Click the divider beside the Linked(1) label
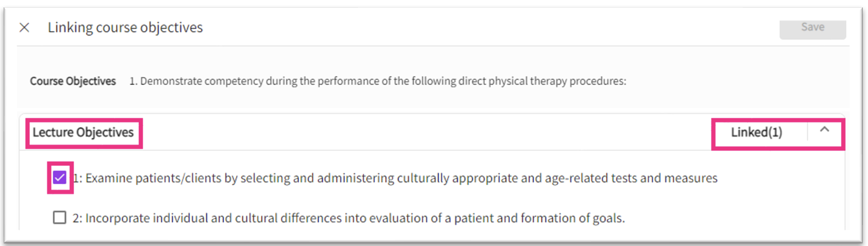This screenshot has width=868, height=246. click(x=807, y=132)
